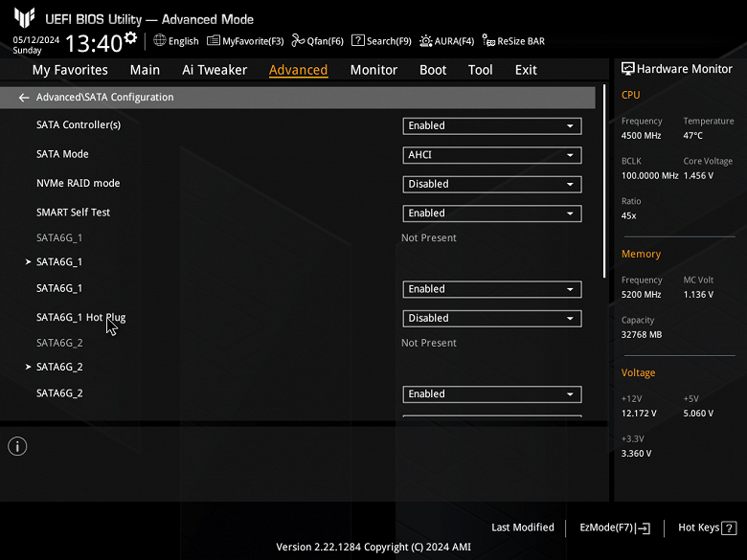Open NVMe RAID mode dropdown
Image resolution: width=747 pixels, height=560 pixels.
tap(491, 184)
